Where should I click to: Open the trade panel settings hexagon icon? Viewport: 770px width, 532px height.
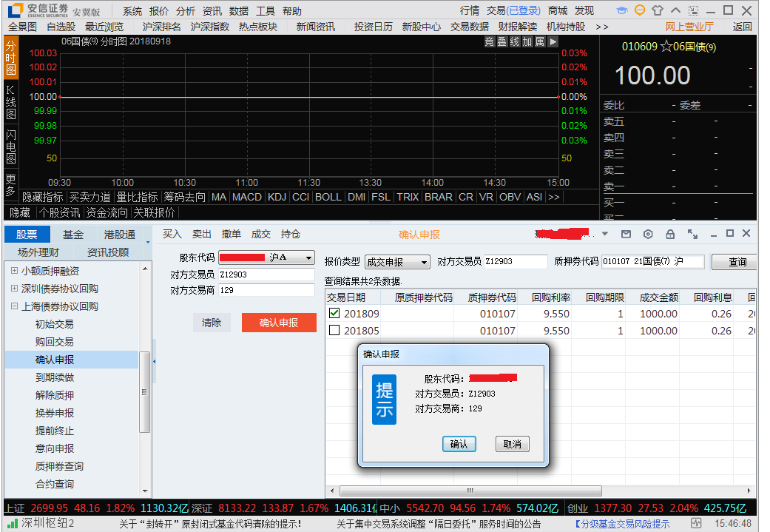[648, 235]
